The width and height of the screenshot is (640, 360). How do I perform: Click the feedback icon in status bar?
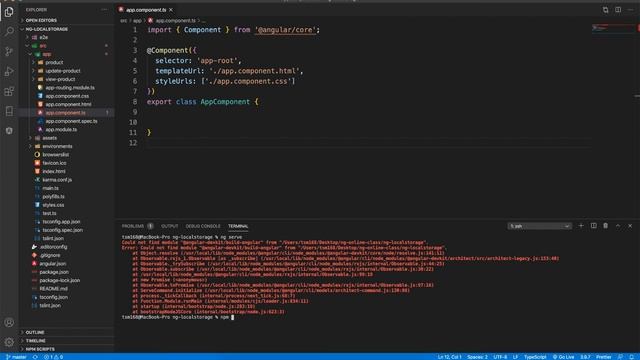click(620, 357)
